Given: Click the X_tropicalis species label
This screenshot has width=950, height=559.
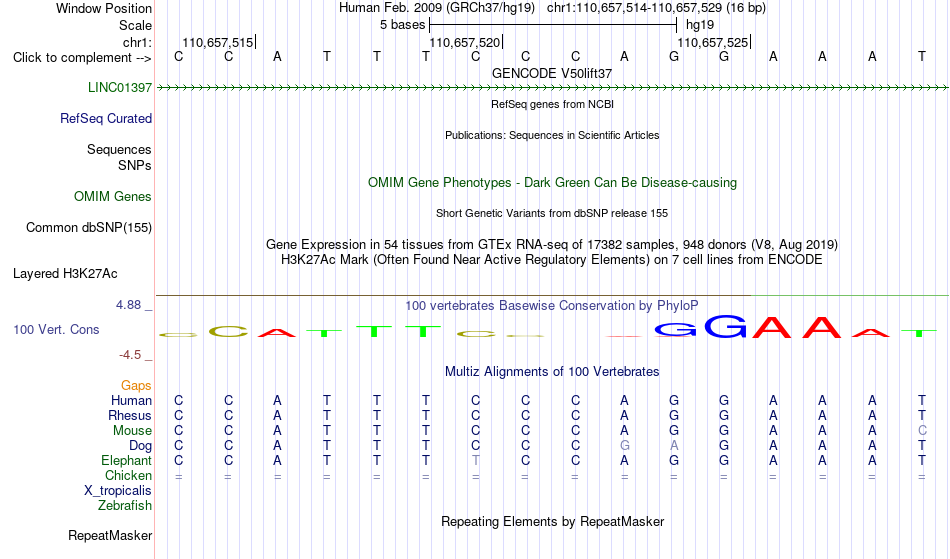Looking at the screenshot, I should click(118, 491).
